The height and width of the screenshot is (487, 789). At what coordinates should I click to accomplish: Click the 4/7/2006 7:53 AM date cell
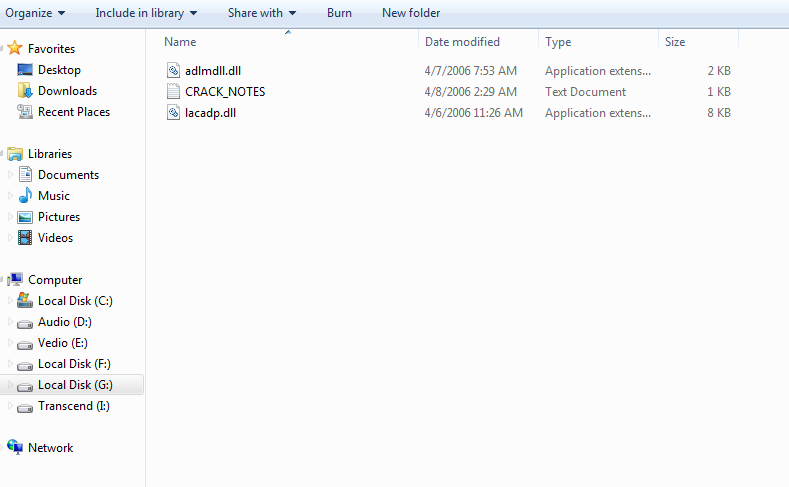click(x=470, y=71)
